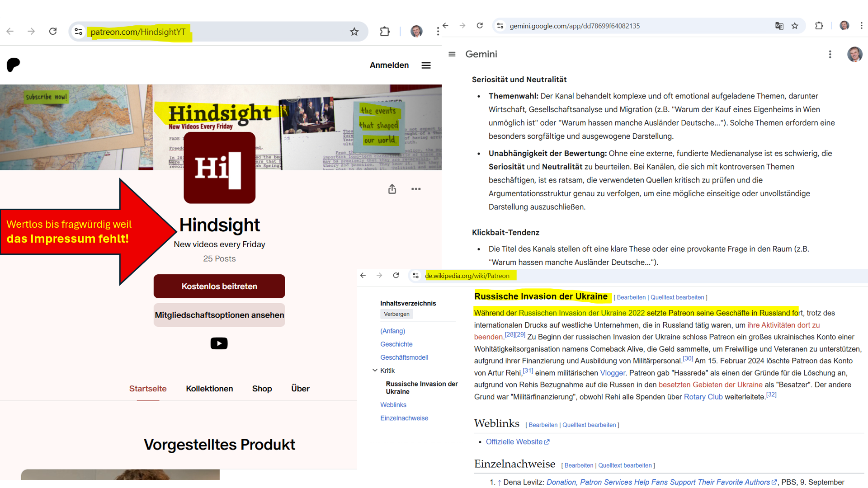Click Kostenlos beitreten button

pos(219,286)
